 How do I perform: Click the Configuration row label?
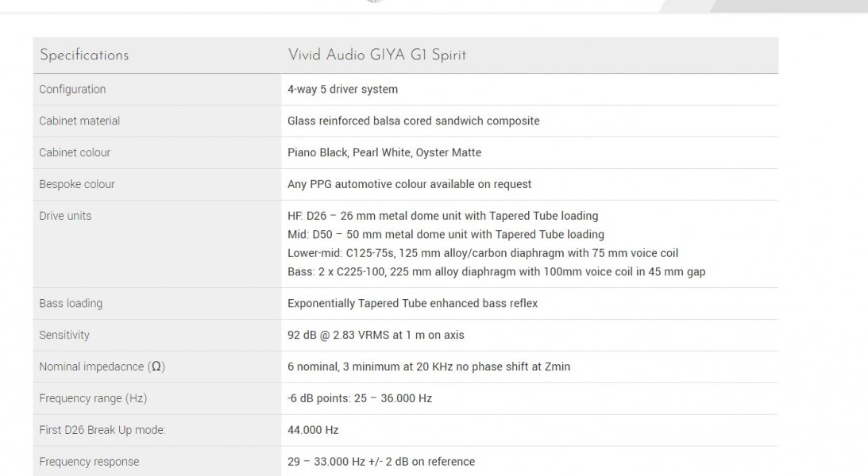point(72,89)
